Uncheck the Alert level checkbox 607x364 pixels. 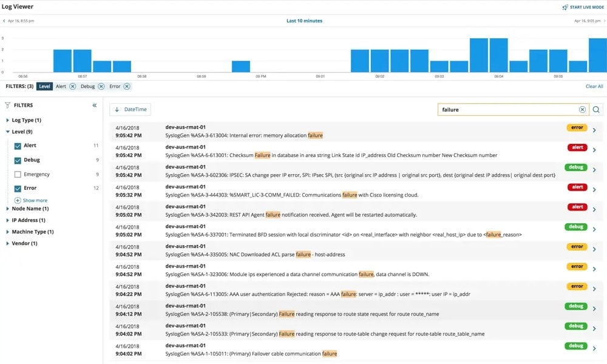click(x=16, y=146)
